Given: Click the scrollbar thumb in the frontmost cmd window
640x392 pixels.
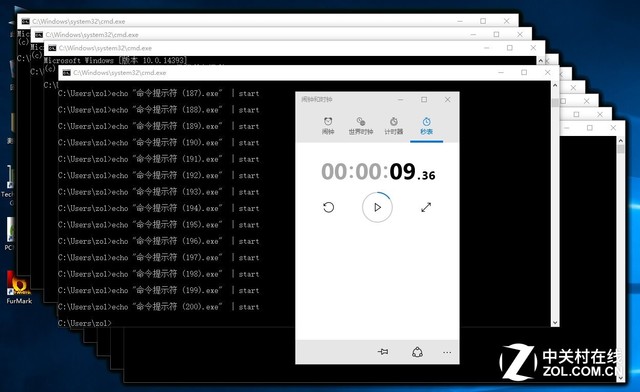Looking at the screenshot, I should [x=555, y=102].
